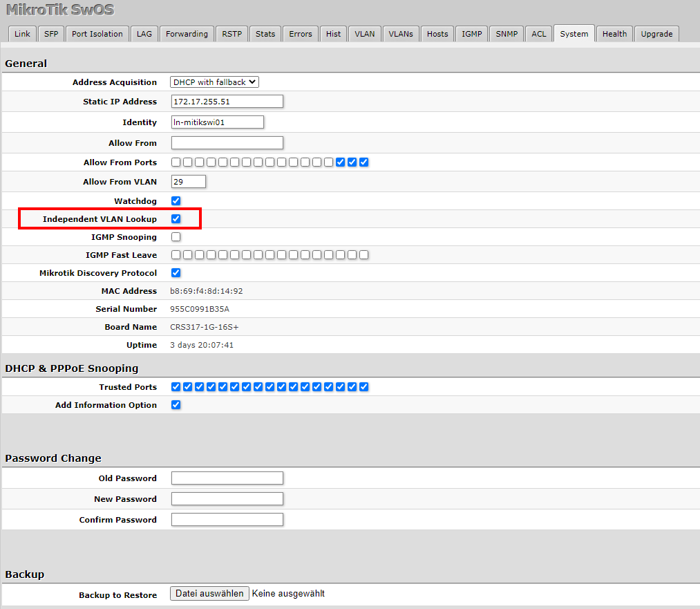Open the Health tab

(x=615, y=34)
